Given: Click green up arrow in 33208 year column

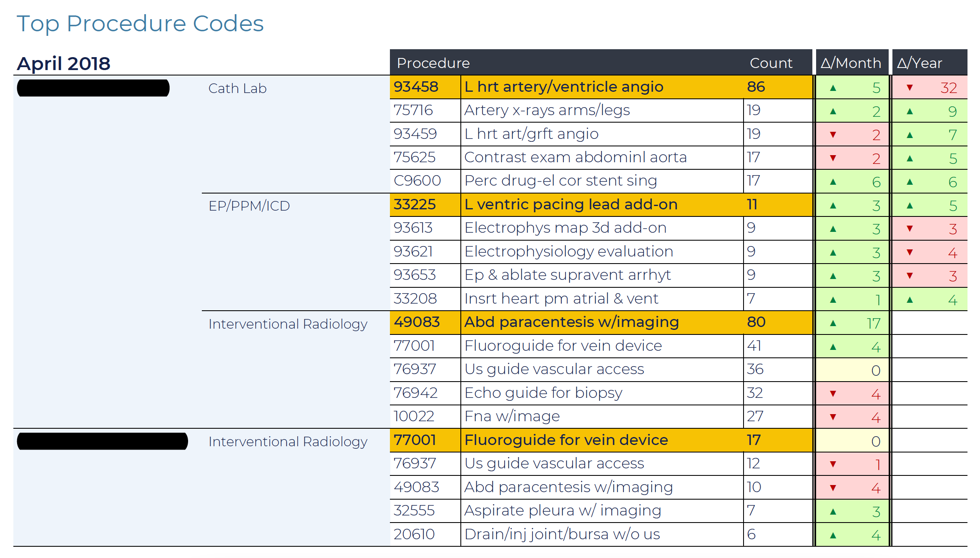Looking at the screenshot, I should [x=910, y=299].
